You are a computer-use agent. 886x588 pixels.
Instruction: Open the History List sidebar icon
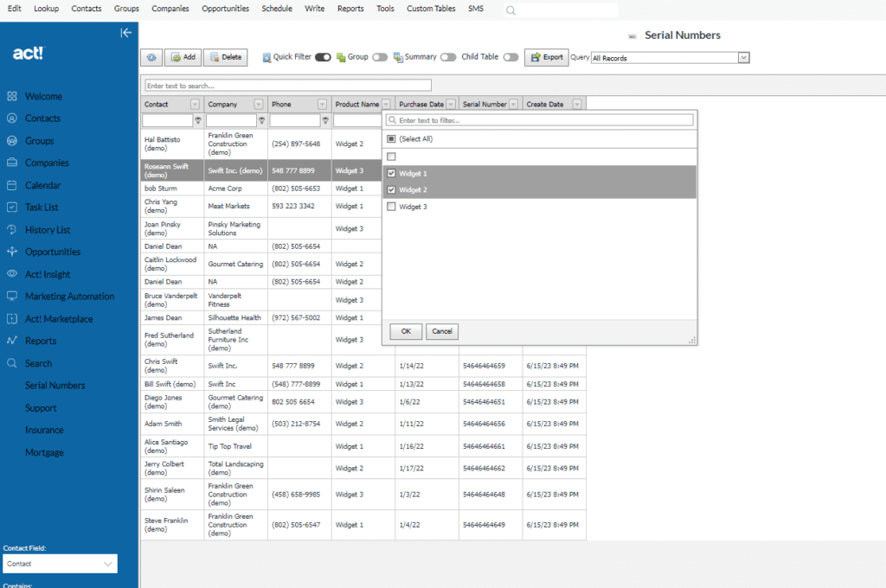point(12,229)
